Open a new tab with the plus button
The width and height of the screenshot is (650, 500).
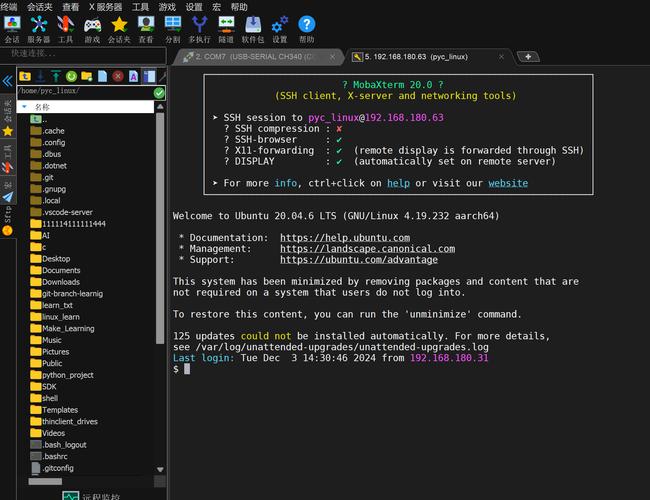[527, 57]
